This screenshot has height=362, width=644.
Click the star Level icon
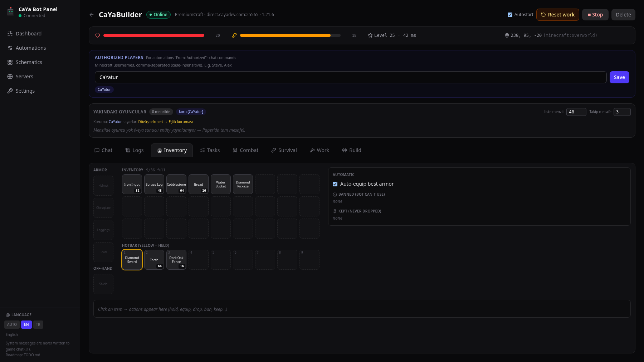point(370,35)
